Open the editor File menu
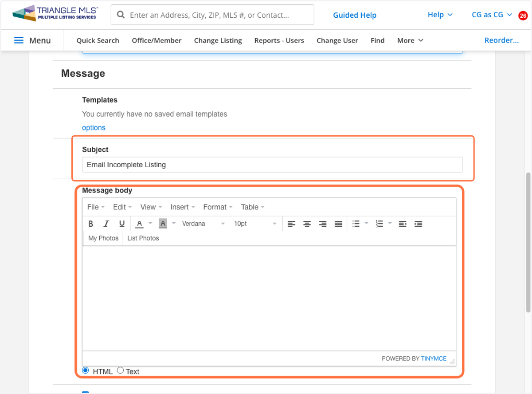The height and width of the screenshot is (394, 532). [96, 207]
